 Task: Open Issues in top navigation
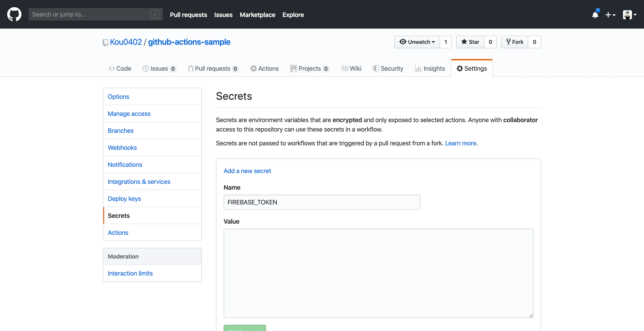coord(223,15)
